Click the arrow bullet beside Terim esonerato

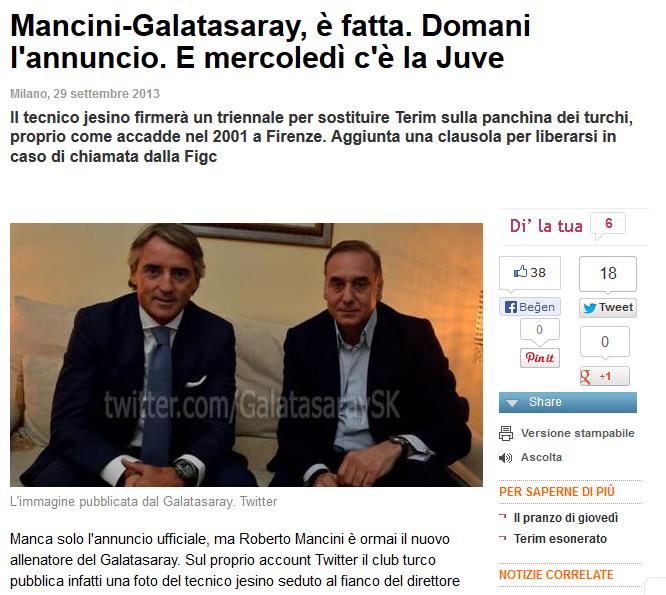pyautogui.click(x=503, y=538)
